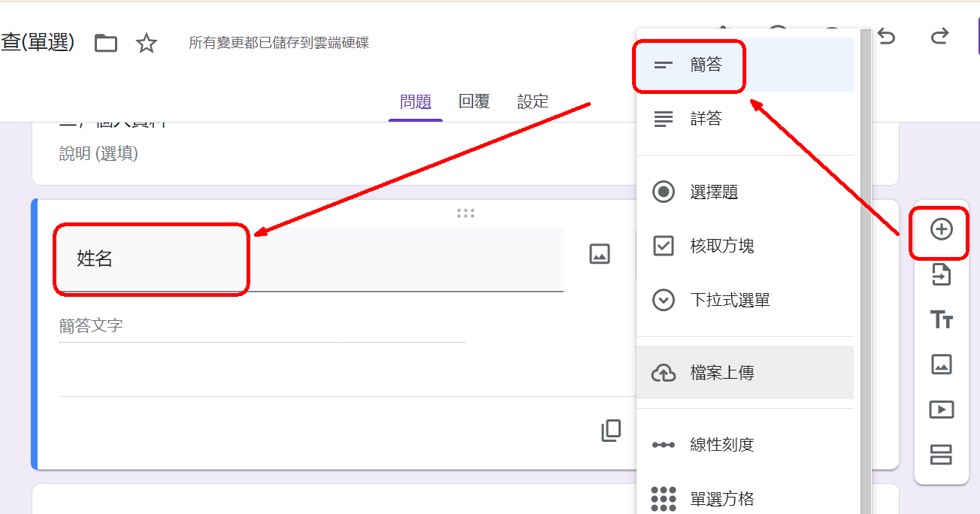
Task: Click the move to folder icon
Action: [106, 44]
